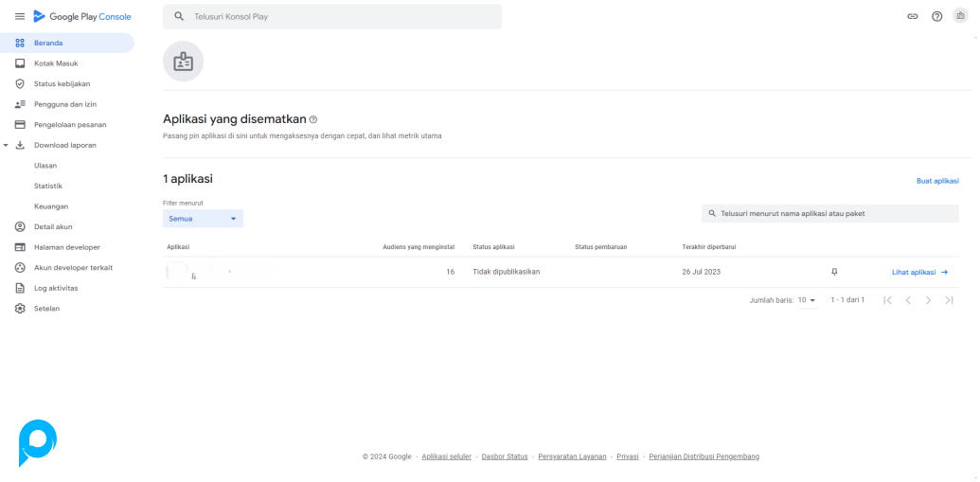Open Ulasan under Download laporan
Screen dimensions: 980x482
coord(45,166)
